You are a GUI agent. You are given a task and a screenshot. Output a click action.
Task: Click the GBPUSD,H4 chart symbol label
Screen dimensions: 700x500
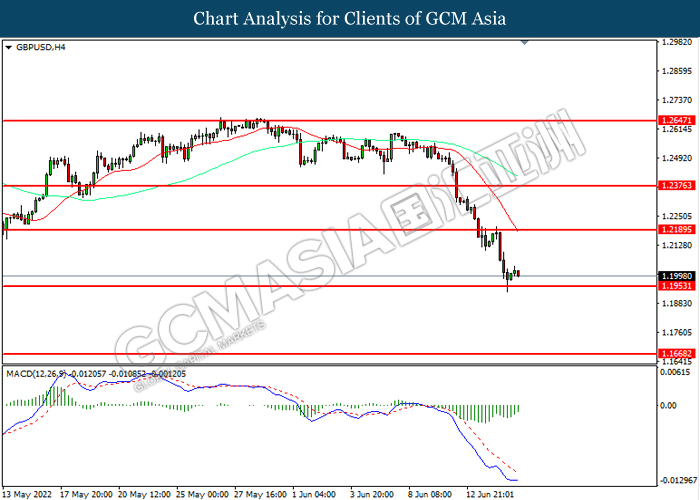[x=41, y=47]
